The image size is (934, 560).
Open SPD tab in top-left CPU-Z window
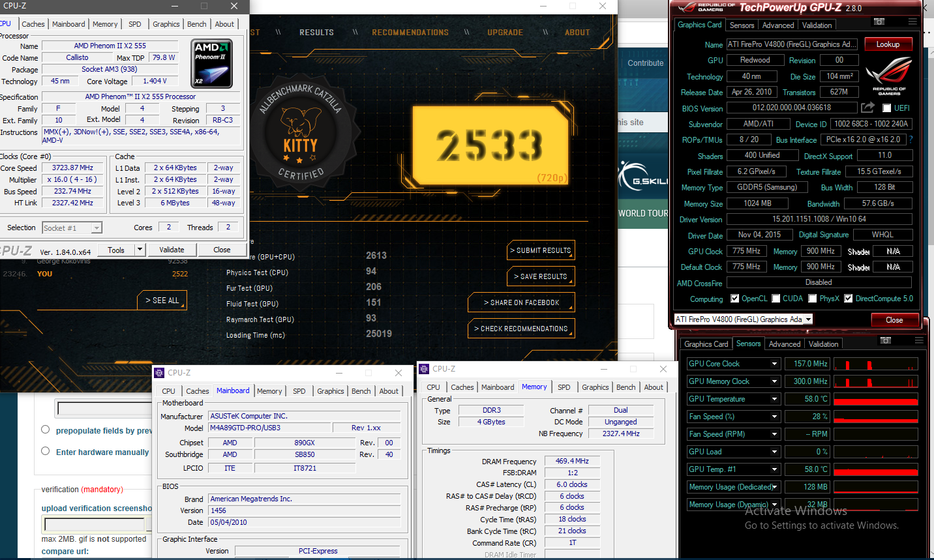tap(135, 24)
